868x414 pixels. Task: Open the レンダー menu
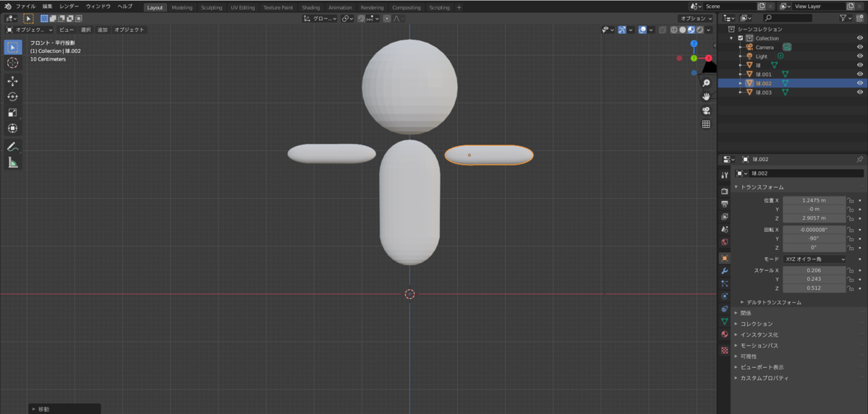coord(69,7)
